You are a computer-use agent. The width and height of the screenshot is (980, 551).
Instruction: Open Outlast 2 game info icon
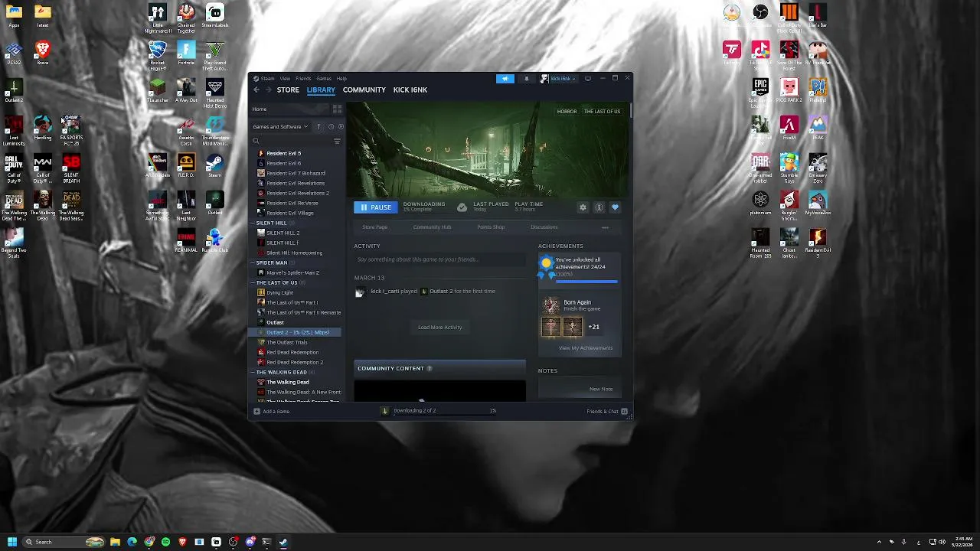tap(599, 207)
